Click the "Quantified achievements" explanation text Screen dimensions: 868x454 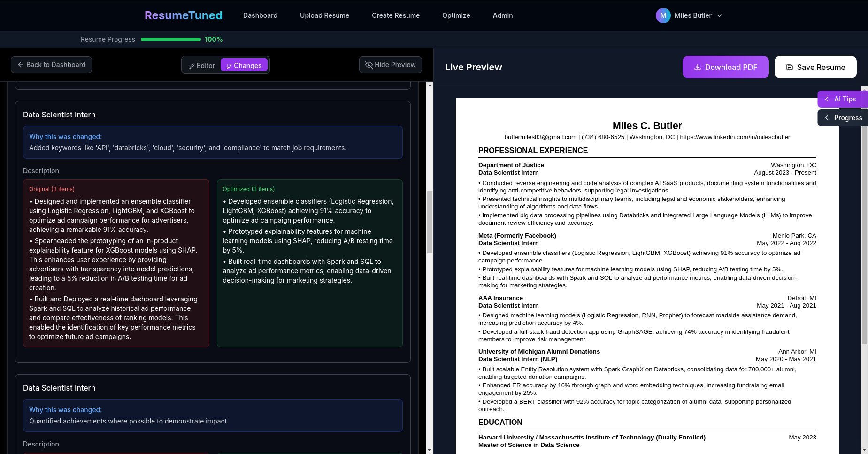129,421
